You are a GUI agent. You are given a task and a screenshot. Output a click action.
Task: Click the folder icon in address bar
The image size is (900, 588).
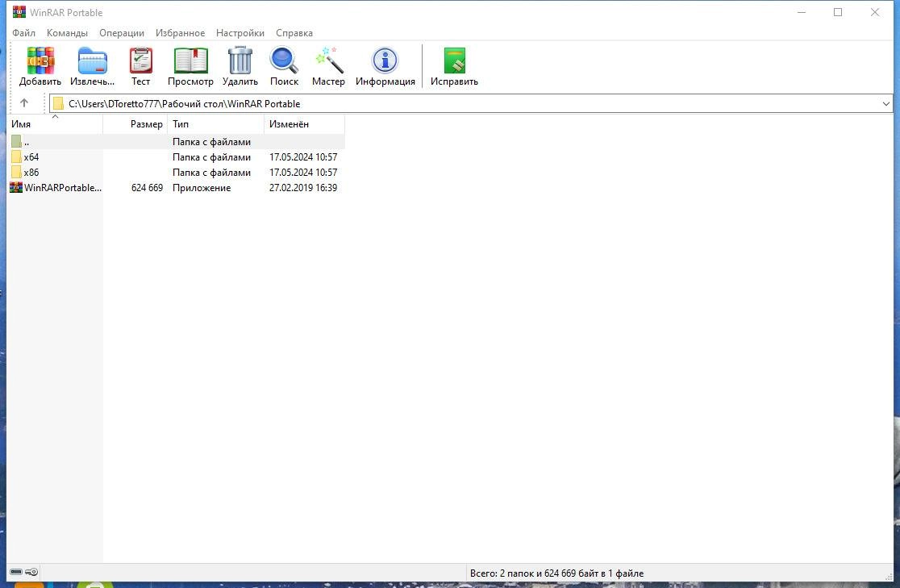coord(59,103)
